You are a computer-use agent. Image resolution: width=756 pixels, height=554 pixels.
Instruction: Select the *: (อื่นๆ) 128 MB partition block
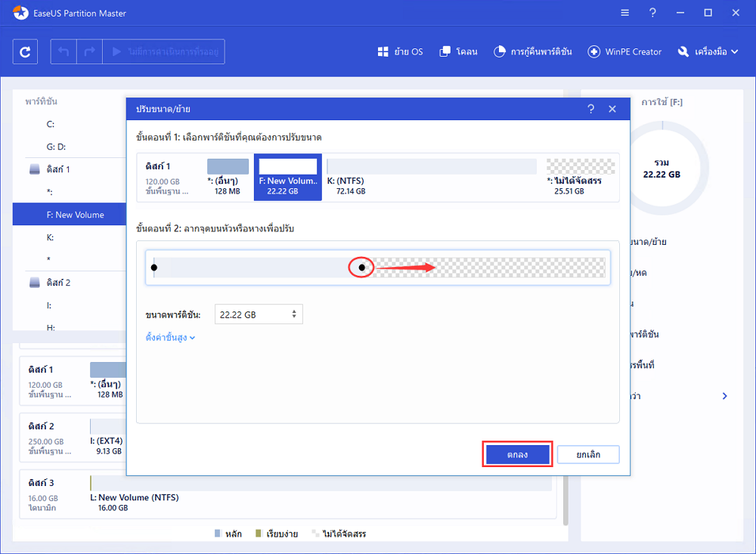pos(228,177)
